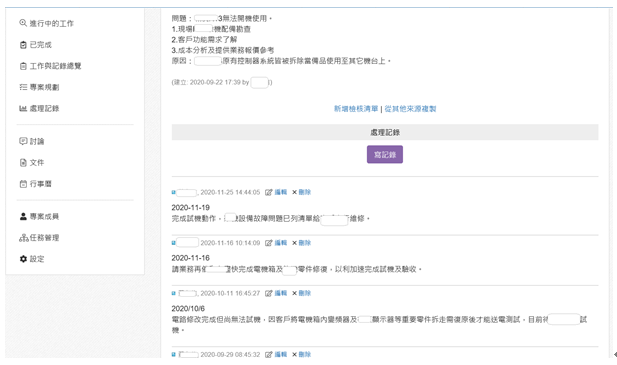The height and width of the screenshot is (365, 617).
Task: Click the 寫記錄 purple button
Action: coord(385,155)
